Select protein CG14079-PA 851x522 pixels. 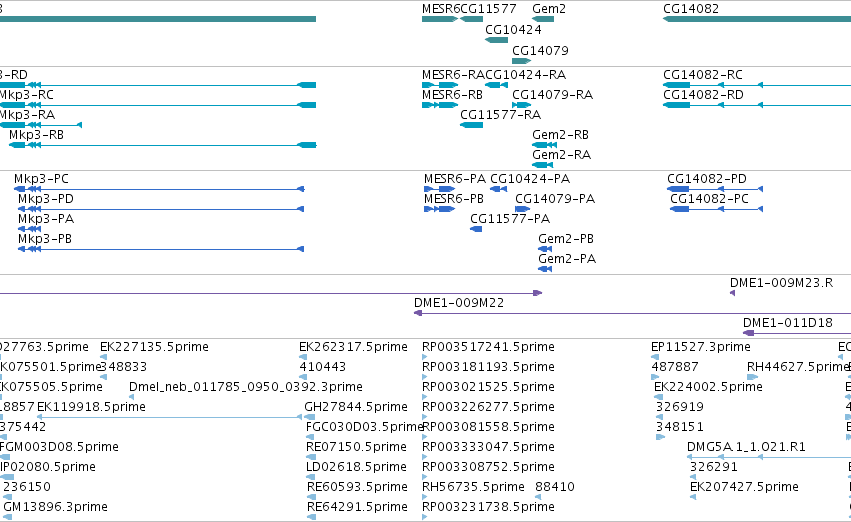555,199
